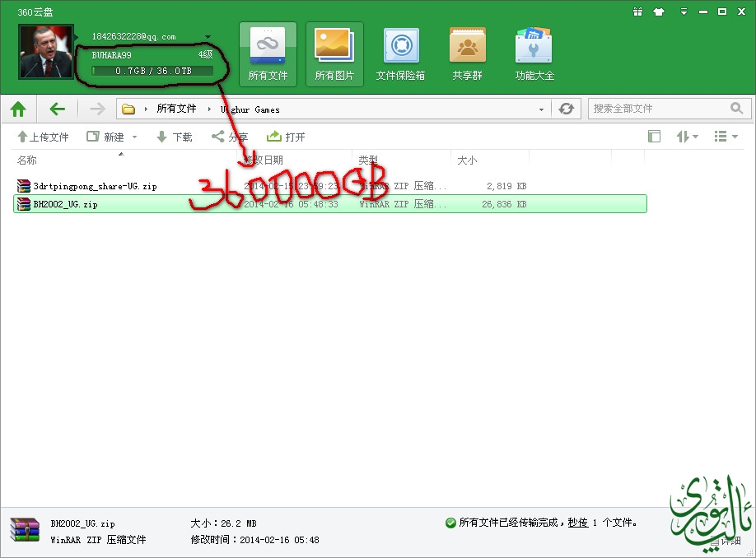Viewport: 756px width, 558px height.
Task: Select Uighur Games in the breadcrumb path
Action: 250,109
